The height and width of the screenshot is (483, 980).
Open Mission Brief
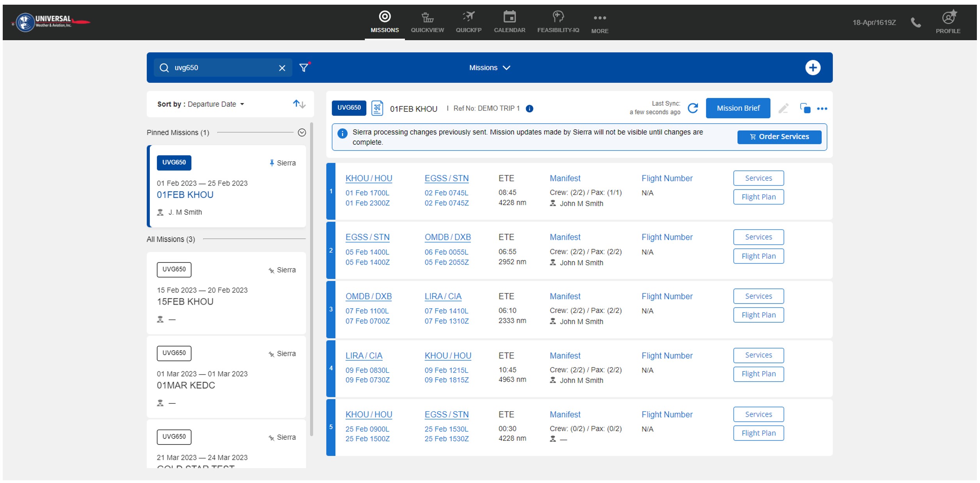pyautogui.click(x=738, y=108)
